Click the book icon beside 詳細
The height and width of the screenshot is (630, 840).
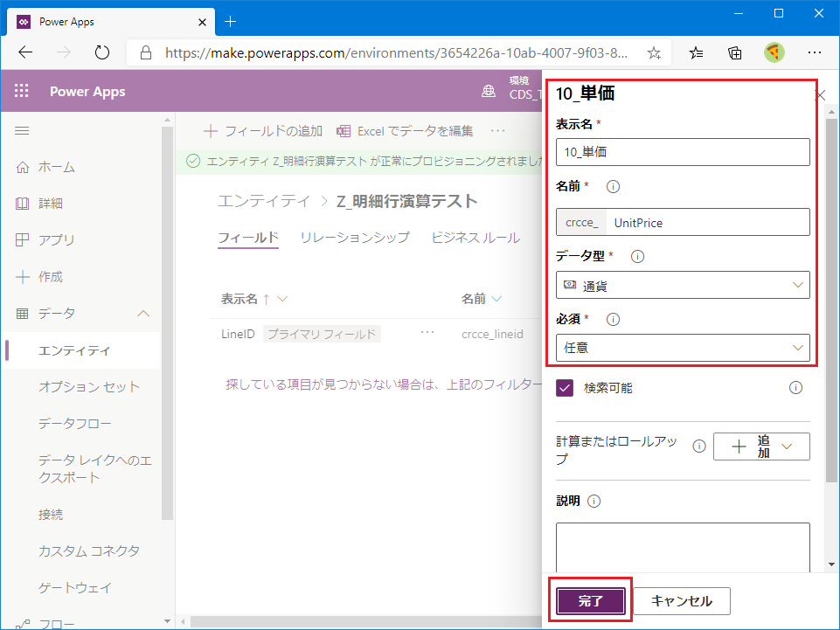point(23,204)
